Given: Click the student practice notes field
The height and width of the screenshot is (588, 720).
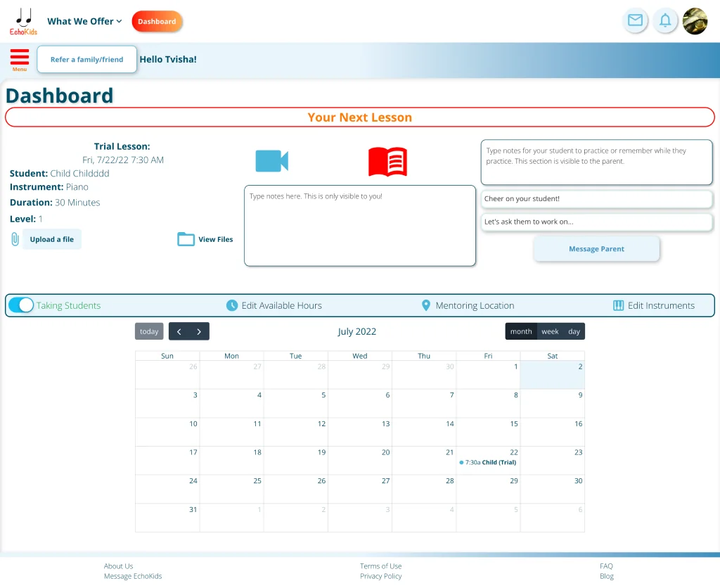Looking at the screenshot, I should (x=596, y=162).
